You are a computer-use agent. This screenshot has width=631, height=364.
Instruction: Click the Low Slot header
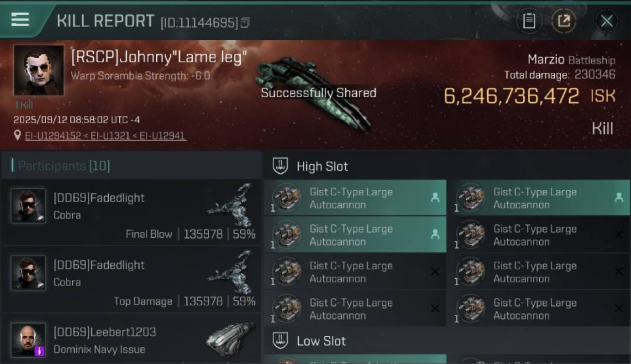[x=321, y=341]
